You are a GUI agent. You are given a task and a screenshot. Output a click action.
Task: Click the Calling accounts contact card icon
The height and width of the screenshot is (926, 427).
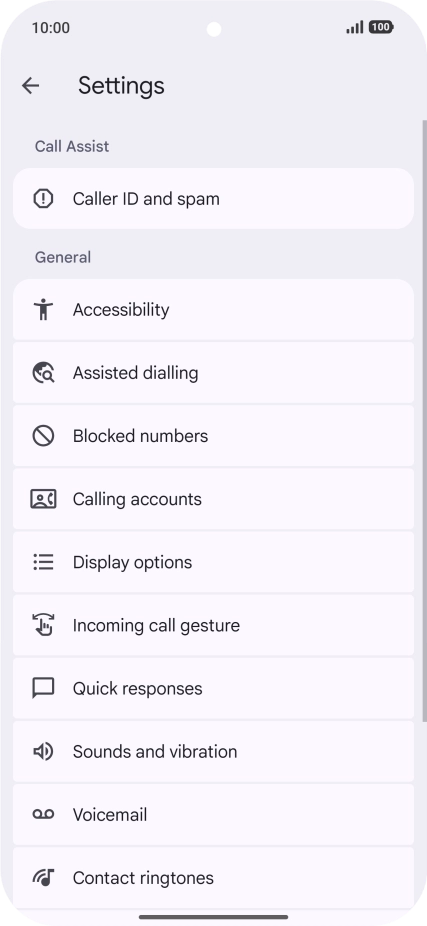(43, 499)
